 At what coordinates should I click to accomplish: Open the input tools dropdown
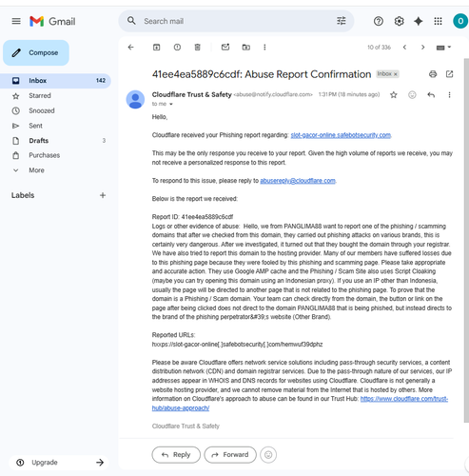tap(443, 48)
